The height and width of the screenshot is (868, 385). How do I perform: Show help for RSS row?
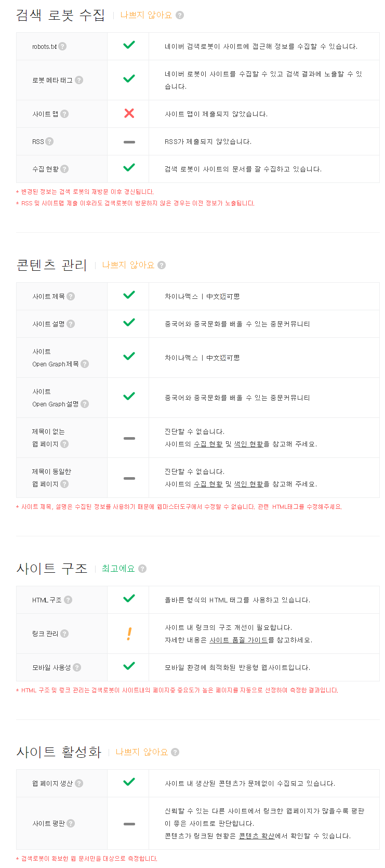pos(49,141)
